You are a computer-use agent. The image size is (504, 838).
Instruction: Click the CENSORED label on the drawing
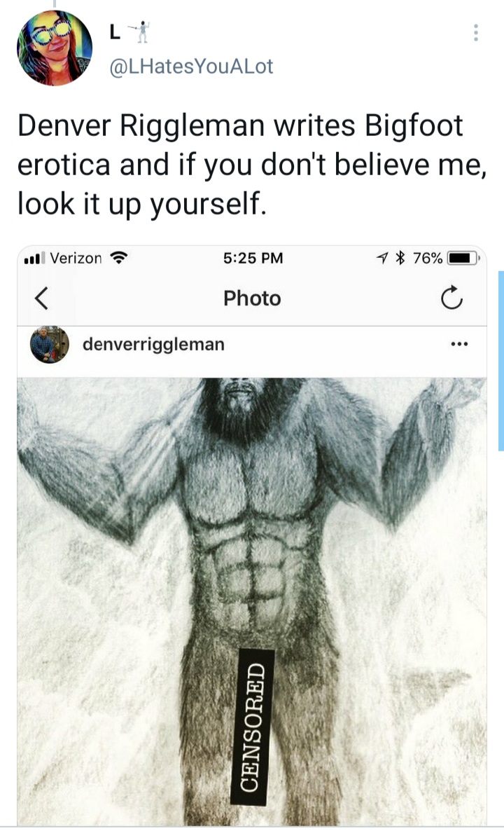point(253,727)
